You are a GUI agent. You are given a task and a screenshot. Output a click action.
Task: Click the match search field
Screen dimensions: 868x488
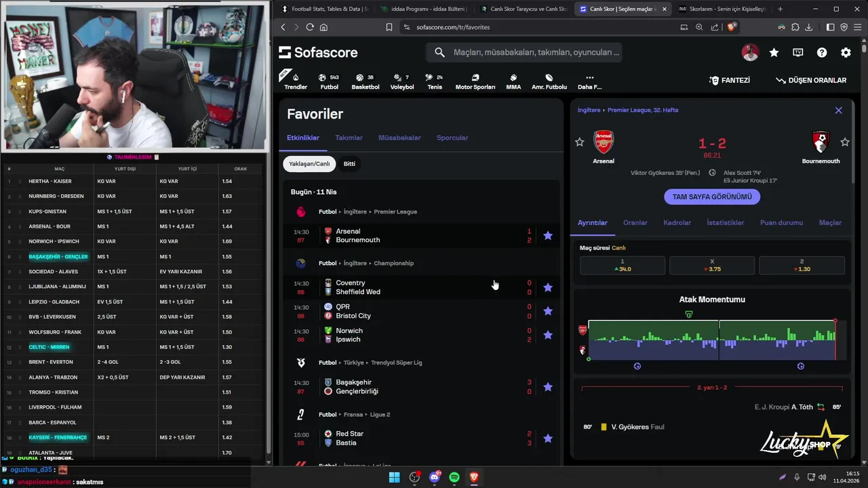[524, 52]
